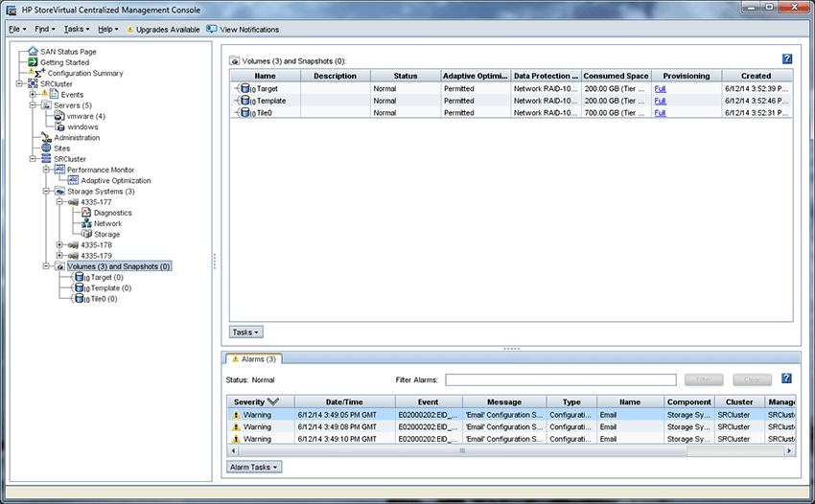Open help for the Volumes panel

787,58
